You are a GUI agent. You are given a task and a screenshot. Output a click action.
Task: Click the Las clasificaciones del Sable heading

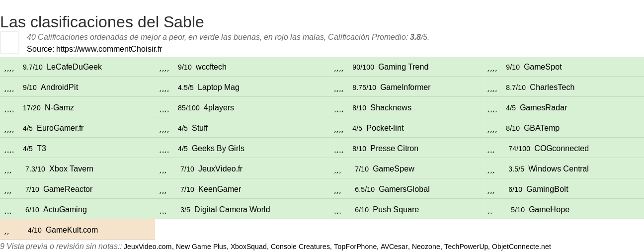102,22
